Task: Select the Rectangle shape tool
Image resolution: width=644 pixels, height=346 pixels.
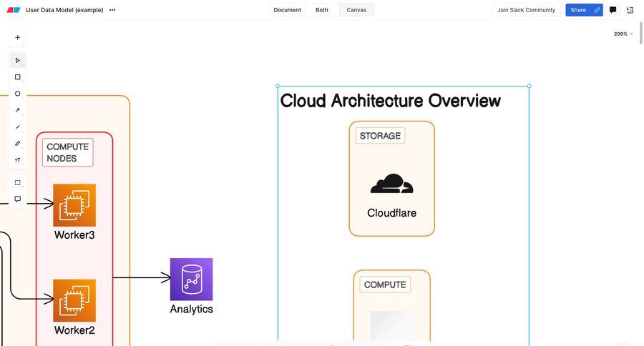Action: pos(18,77)
